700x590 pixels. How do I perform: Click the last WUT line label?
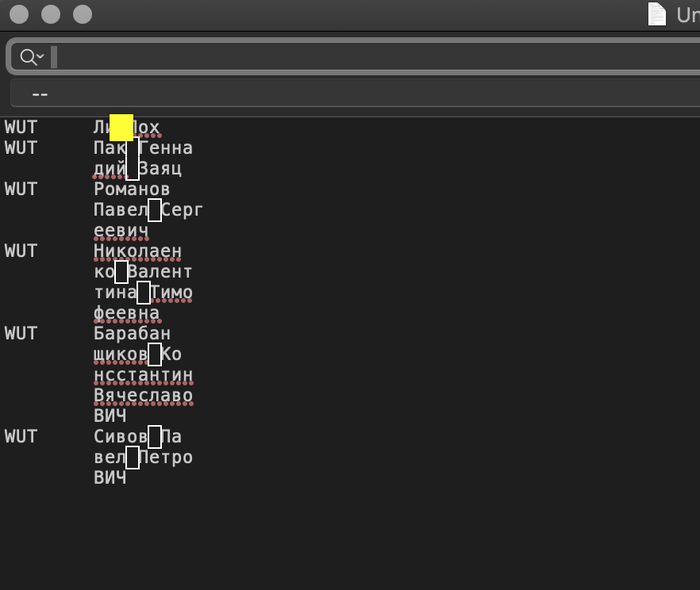point(21,436)
